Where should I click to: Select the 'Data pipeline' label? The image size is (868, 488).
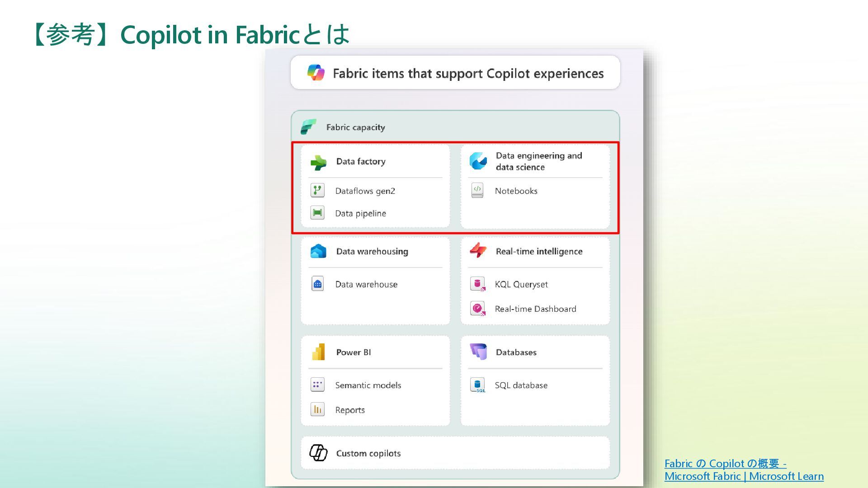[x=360, y=213]
